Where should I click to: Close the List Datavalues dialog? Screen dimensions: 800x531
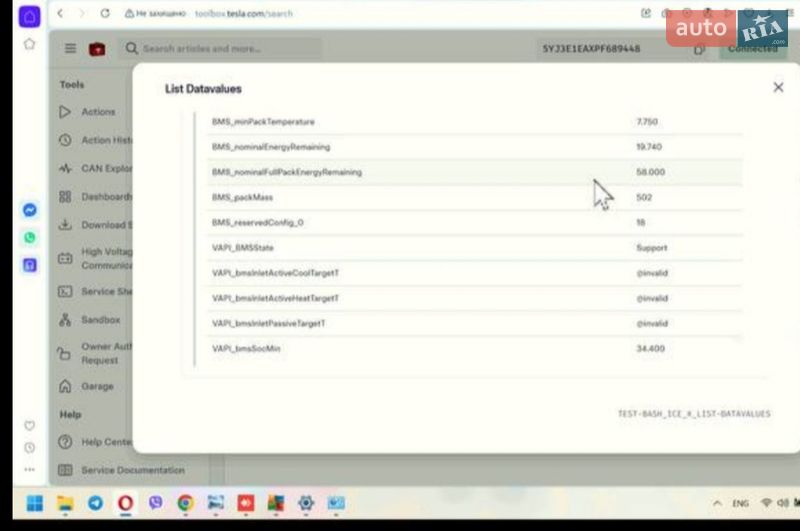tap(778, 88)
